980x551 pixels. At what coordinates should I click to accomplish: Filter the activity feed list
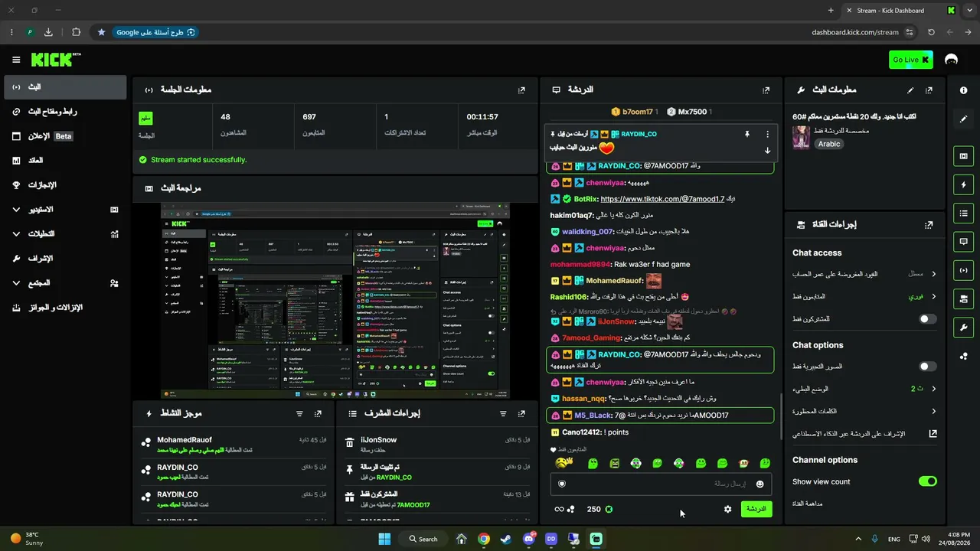[x=299, y=413]
